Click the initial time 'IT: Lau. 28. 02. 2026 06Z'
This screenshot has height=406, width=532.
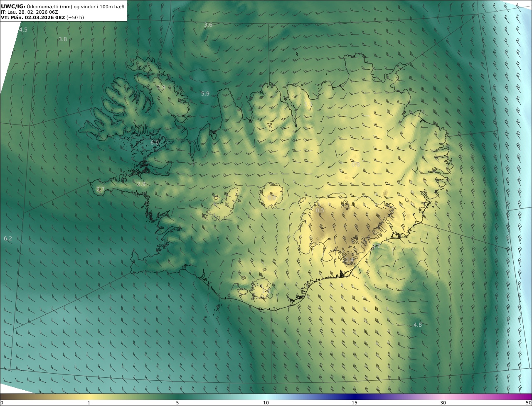pyautogui.click(x=30, y=12)
